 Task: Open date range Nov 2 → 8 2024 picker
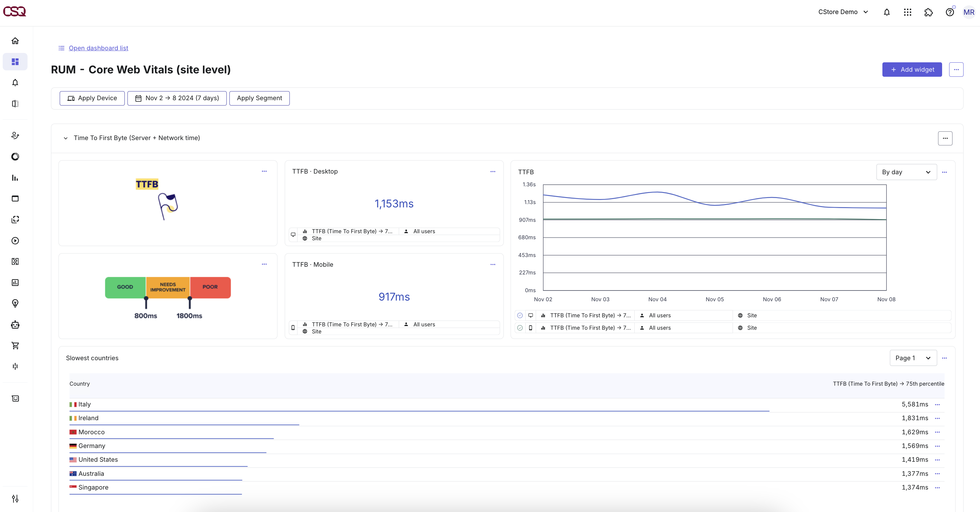coord(177,98)
